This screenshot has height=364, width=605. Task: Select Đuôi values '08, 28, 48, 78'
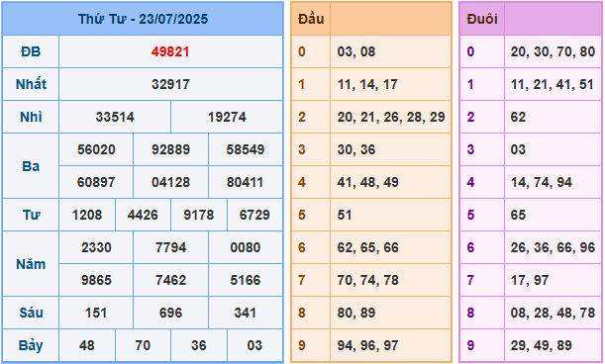(553, 313)
